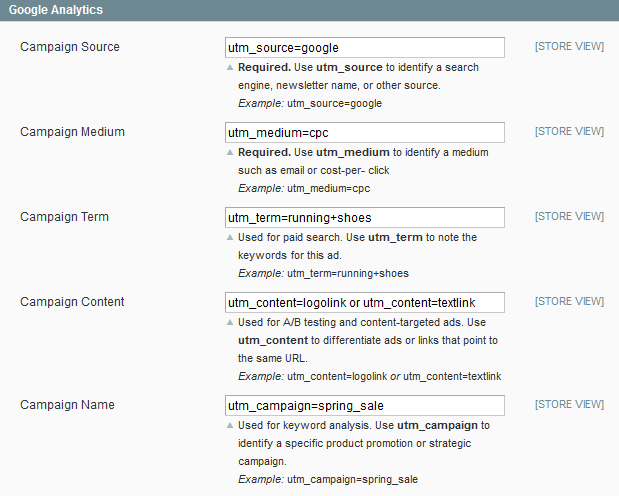Click the hint arrow icon under Campaign Source
The height and width of the screenshot is (496, 619).
tap(230, 68)
